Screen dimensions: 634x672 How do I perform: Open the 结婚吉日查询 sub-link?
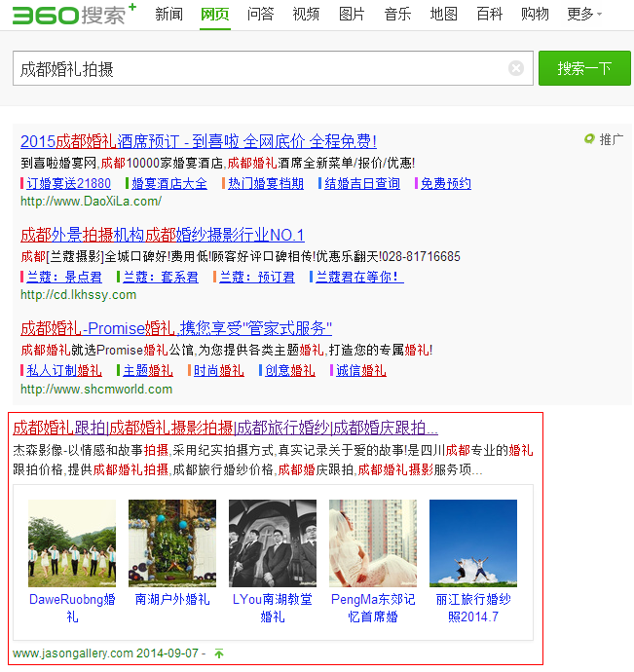pyautogui.click(x=362, y=183)
